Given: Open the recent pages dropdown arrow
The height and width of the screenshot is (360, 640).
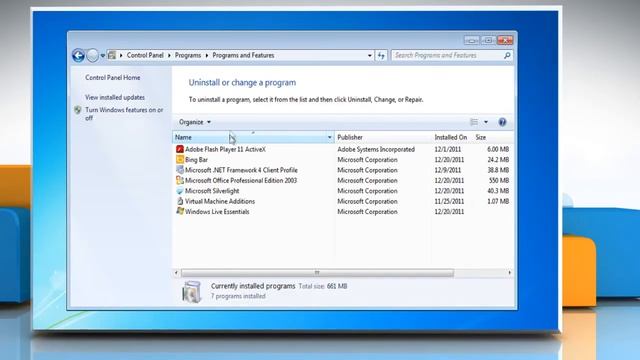Looking at the screenshot, I should coord(103,56).
